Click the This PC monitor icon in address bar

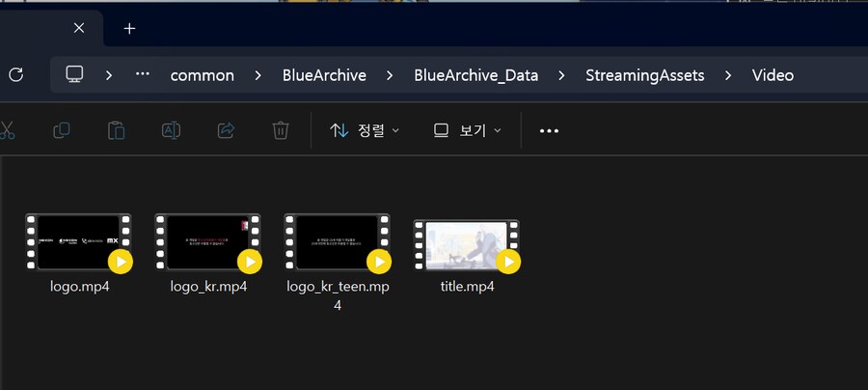(74, 74)
